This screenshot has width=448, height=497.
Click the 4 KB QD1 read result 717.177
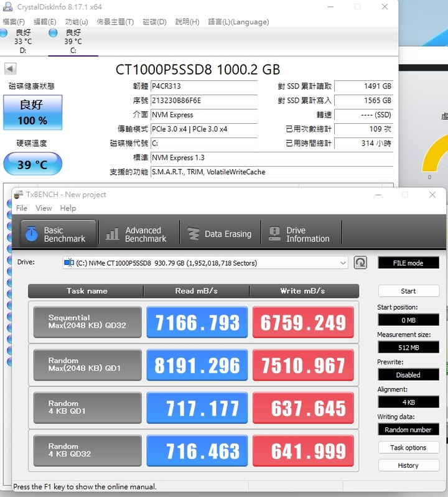197,407
